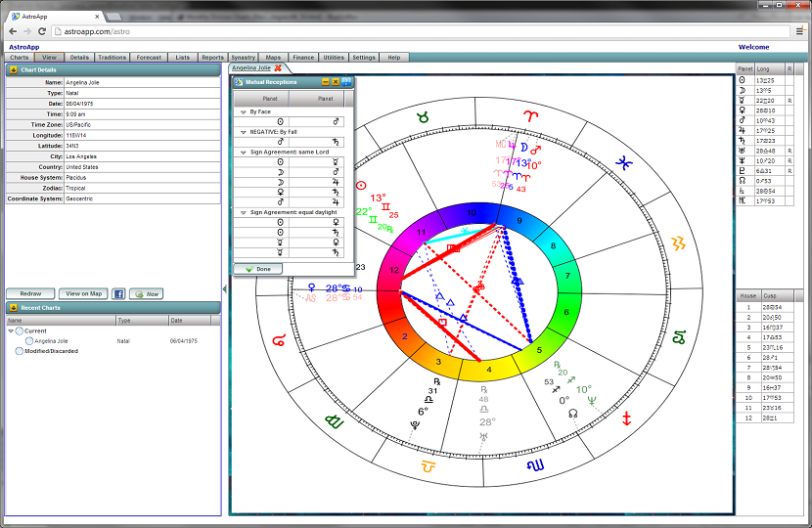The width and height of the screenshot is (812, 528).
Task: Collapse the Current folder in Recent Charts
Action: tap(11, 331)
